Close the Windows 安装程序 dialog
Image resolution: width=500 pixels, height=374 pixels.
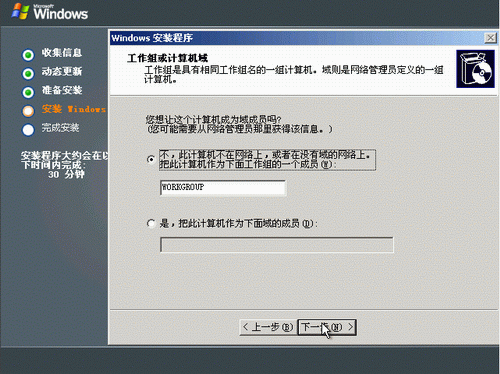tap(490, 38)
